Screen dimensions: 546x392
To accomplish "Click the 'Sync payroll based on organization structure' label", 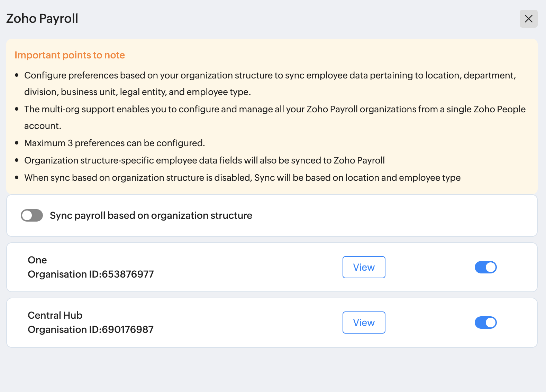I will (x=151, y=215).
